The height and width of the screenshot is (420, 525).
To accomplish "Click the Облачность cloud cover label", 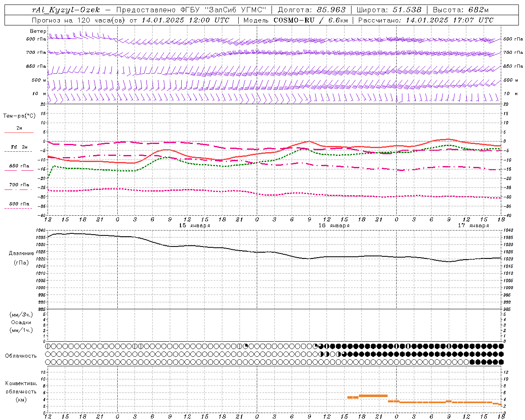I will [x=21, y=356].
